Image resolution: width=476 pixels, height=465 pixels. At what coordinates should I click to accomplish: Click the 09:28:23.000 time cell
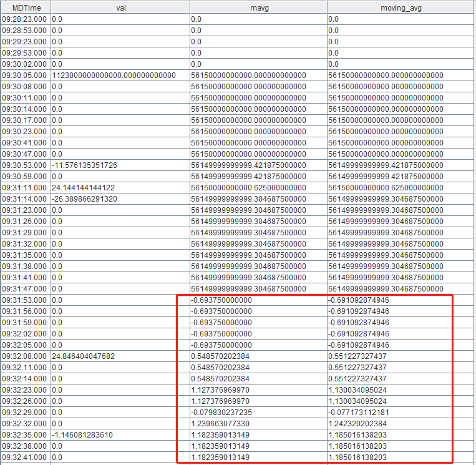point(26,19)
